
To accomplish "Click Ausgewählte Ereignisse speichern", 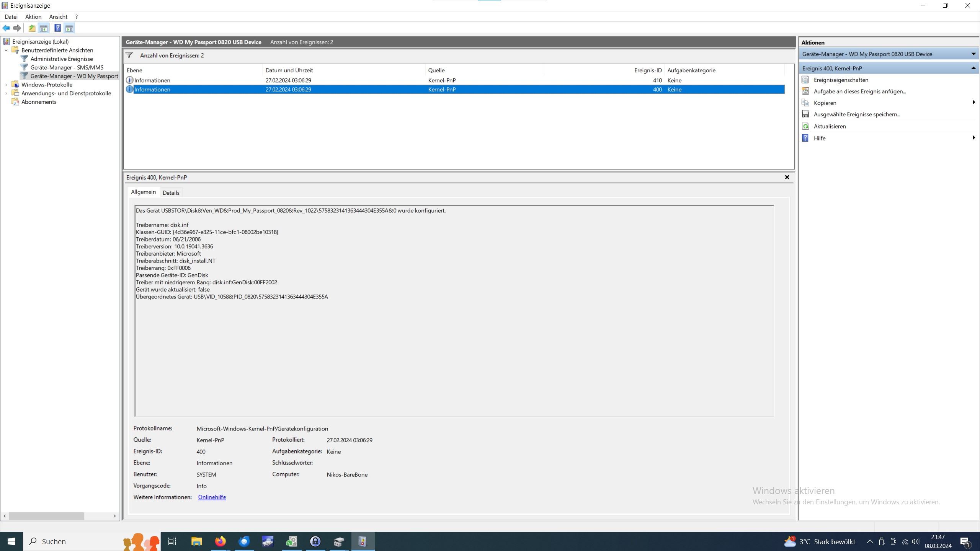I will click(857, 114).
